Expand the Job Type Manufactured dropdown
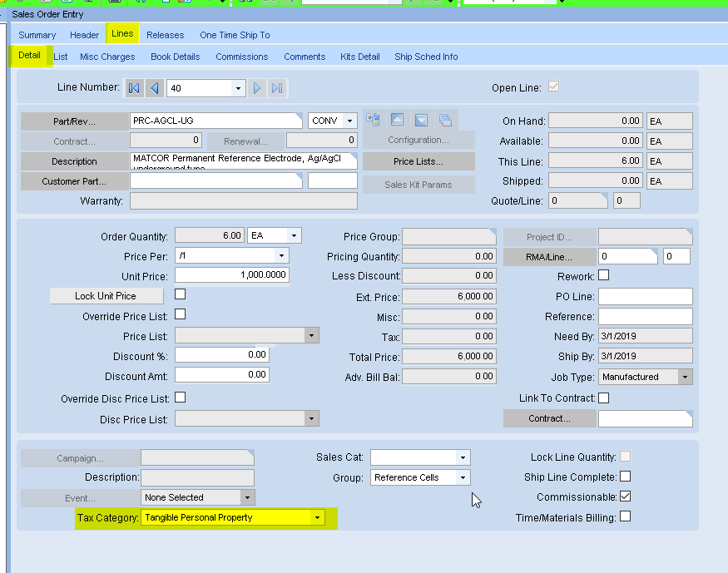Screen dimensions: 728x573 [x=685, y=377]
